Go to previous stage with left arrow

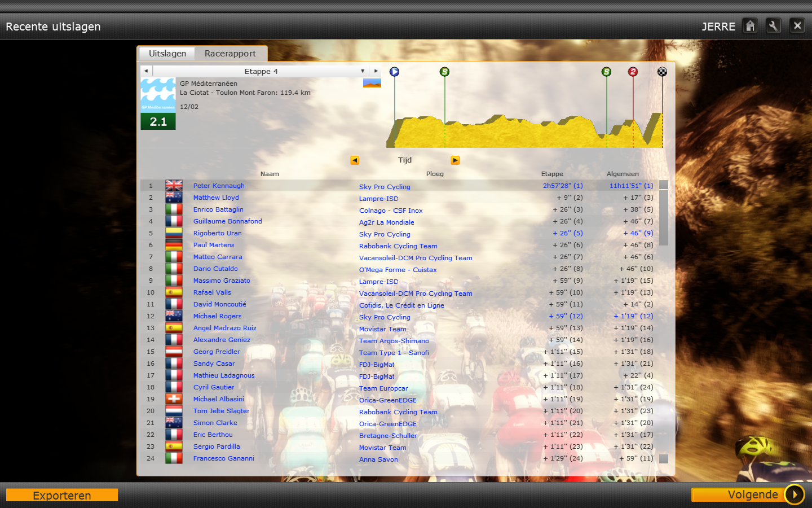pyautogui.click(x=146, y=71)
